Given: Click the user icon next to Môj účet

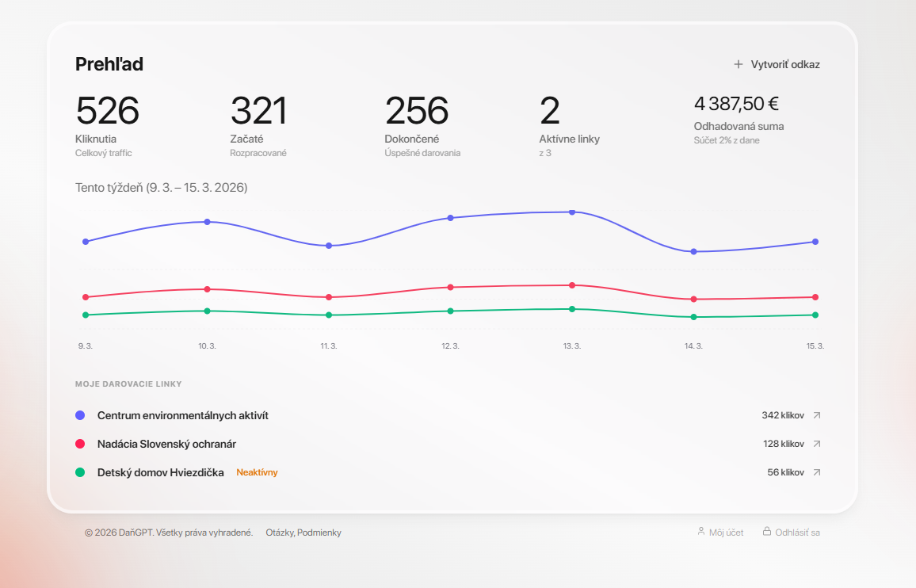Looking at the screenshot, I should click(700, 532).
